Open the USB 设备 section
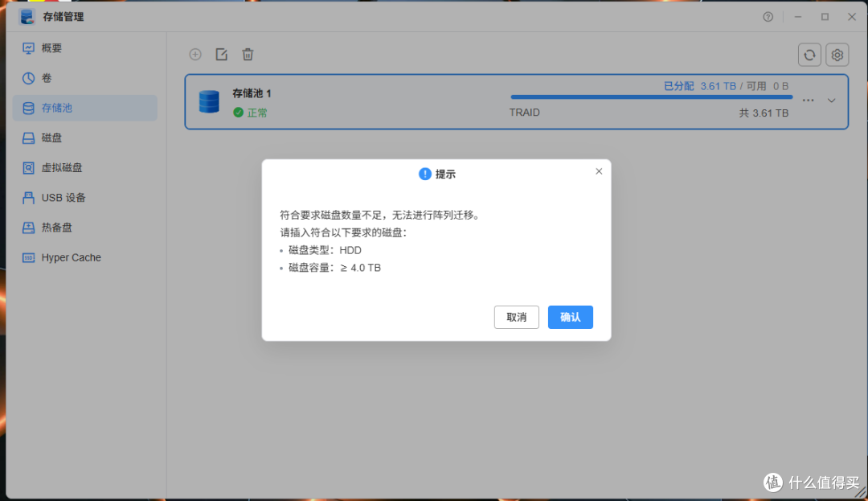 click(x=84, y=198)
